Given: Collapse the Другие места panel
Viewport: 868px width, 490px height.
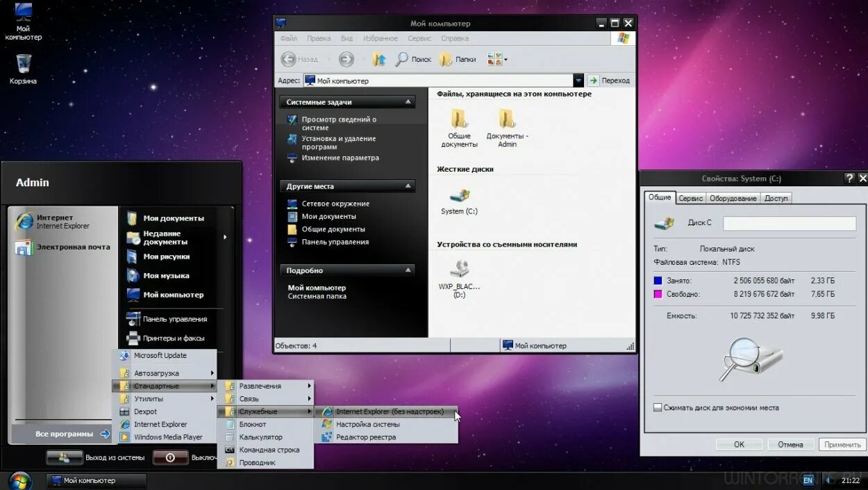Looking at the screenshot, I should [x=408, y=186].
